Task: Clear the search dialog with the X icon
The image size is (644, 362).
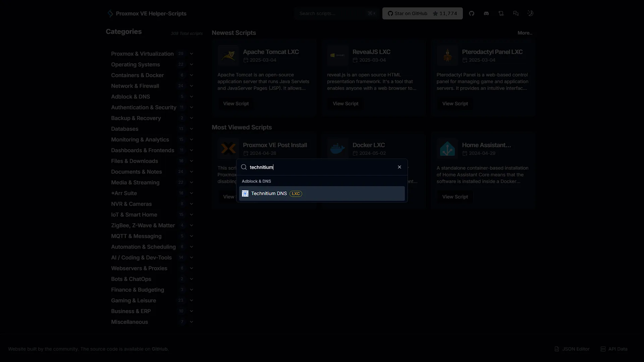Action: tap(399, 167)
